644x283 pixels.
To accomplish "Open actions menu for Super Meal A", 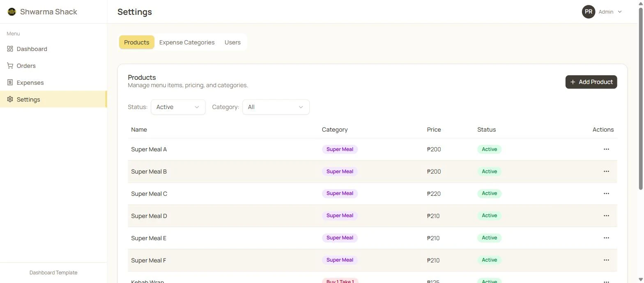I will click(x=606, y=149).
